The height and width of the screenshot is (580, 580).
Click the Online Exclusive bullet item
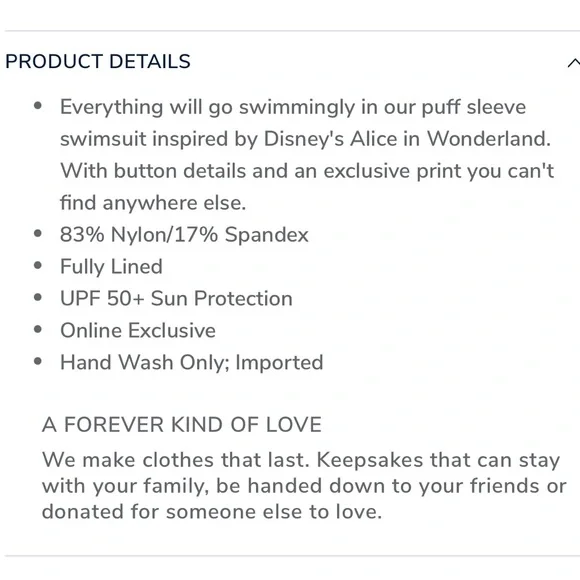[x=138, y=330]
